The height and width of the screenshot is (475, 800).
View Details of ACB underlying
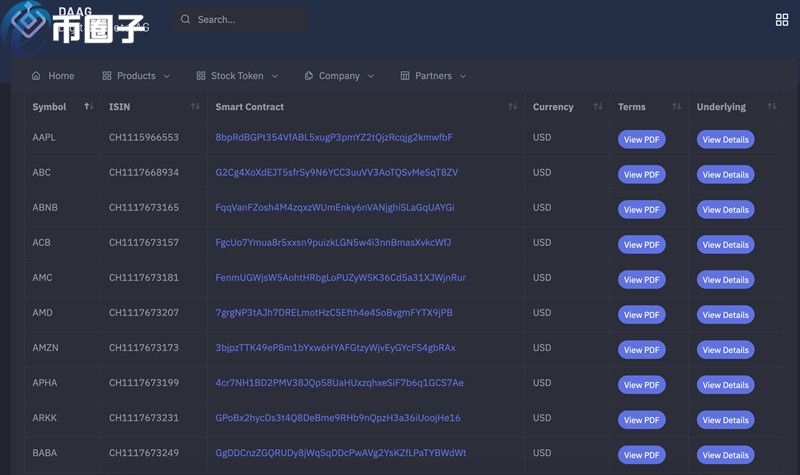tap(725, 244)
